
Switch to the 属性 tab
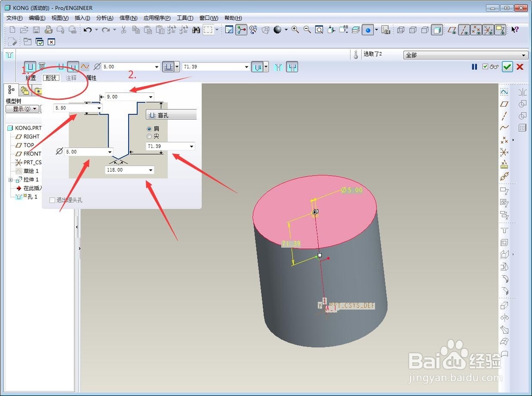click(x=92, y=78)
